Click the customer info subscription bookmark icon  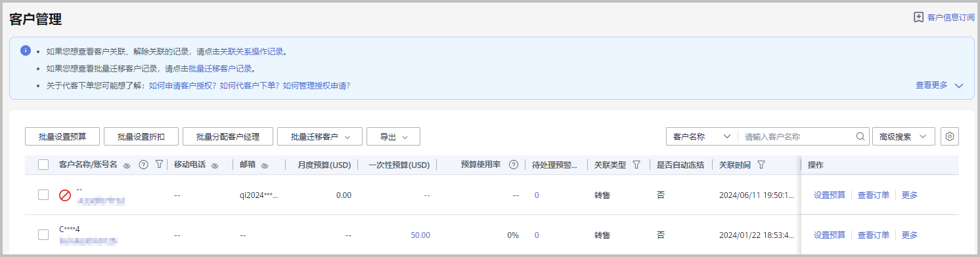coord(919,18)
